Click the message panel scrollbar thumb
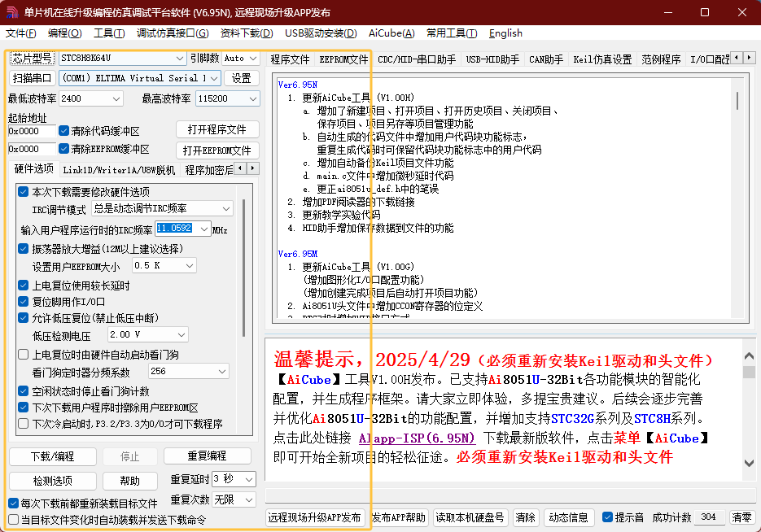The height and width of the screenshot is (532, 761). coord(749,372)
